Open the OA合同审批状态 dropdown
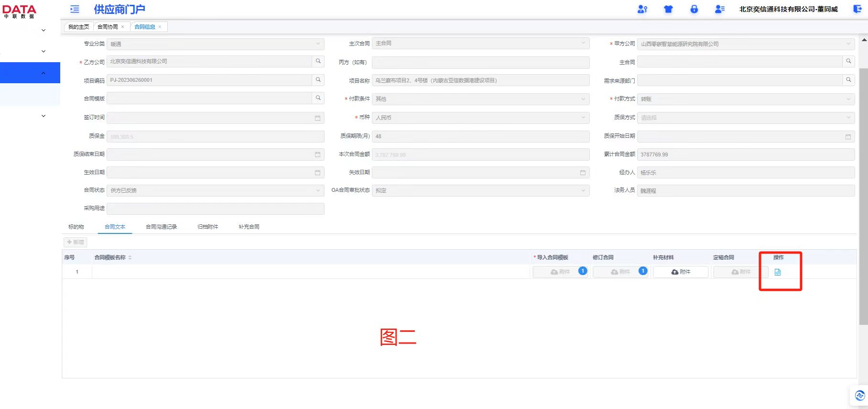The image size is (868, 409). click(x=481, y=190)
